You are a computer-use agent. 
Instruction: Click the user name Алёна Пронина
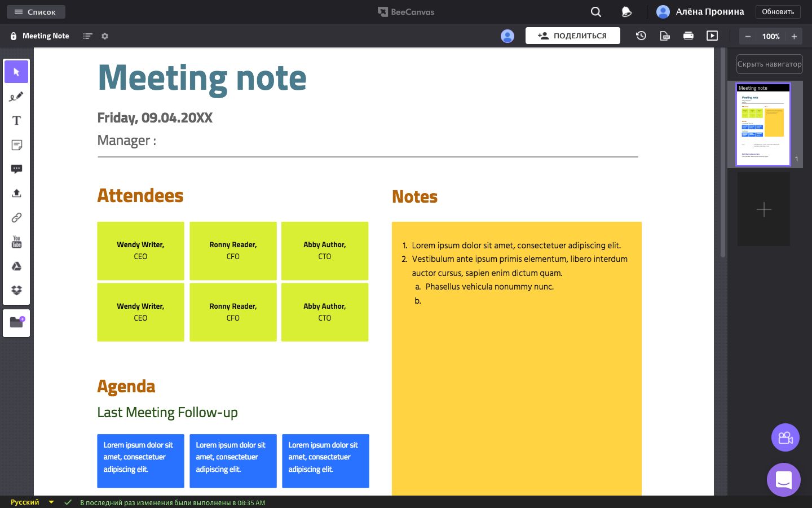click(710, 12)
